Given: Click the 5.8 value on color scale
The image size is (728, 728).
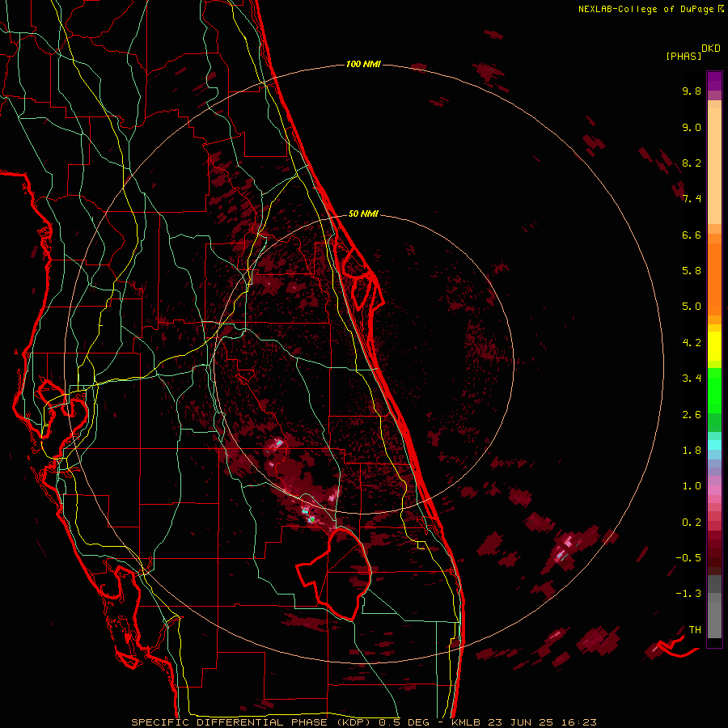Looking at the screenshot, I should click(x=692, y=271).
